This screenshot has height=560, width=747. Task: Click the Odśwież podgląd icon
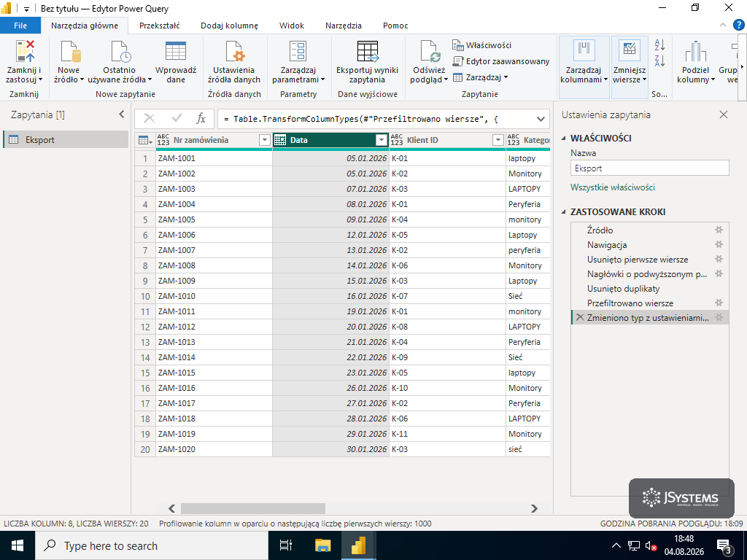click(430, 52)
